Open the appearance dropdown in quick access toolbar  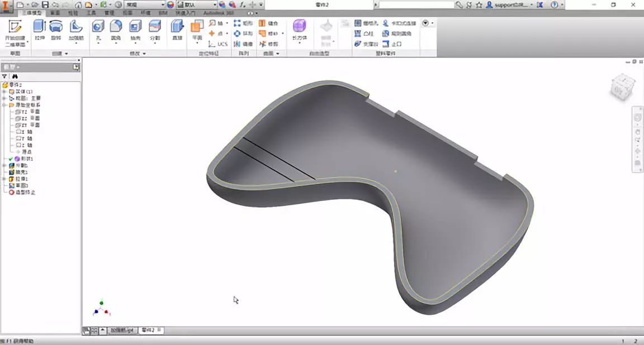197,4
